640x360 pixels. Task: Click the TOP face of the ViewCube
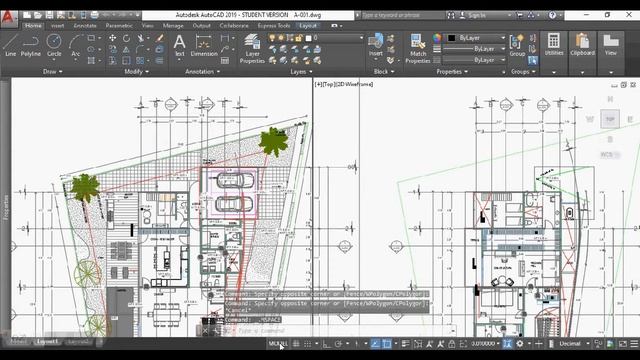610,119
